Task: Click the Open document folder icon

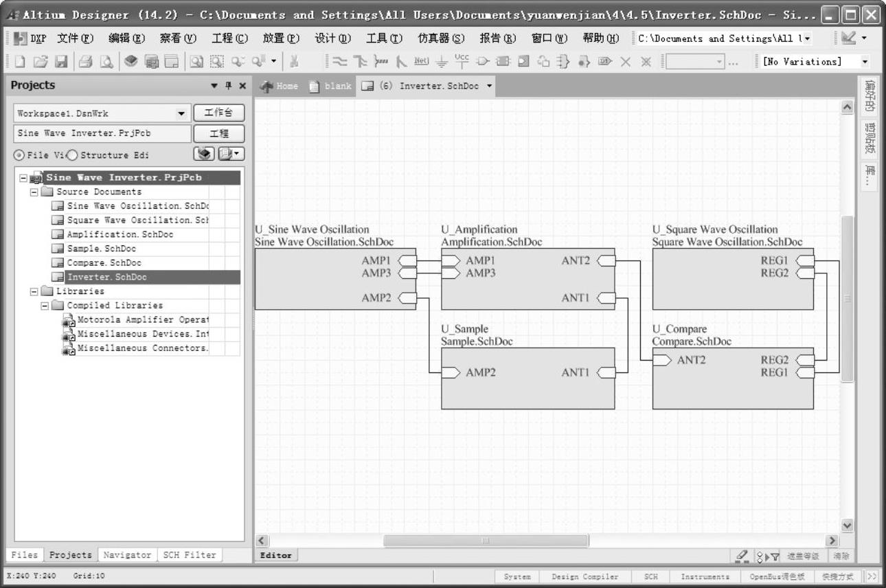Action: coord(41,62)
